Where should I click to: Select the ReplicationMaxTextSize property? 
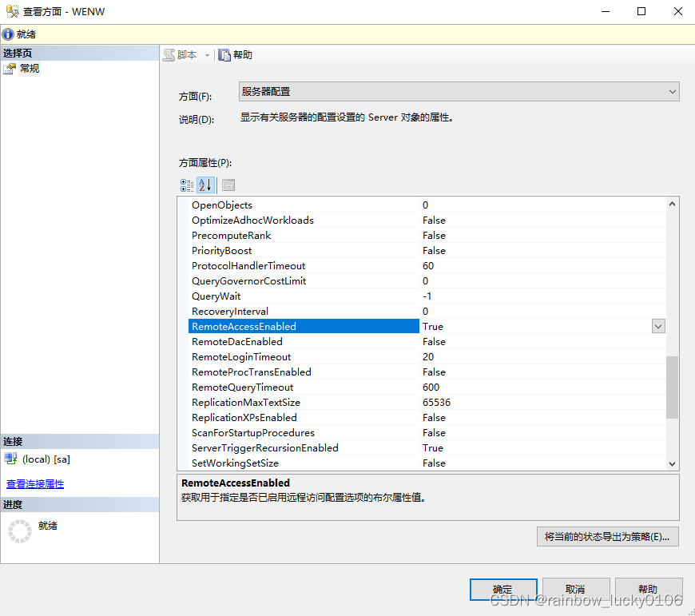pos(427,403)
